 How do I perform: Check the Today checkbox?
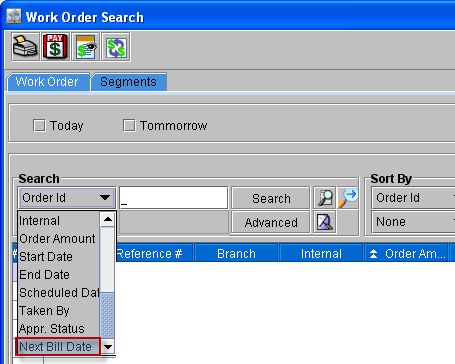click(39, 126)
